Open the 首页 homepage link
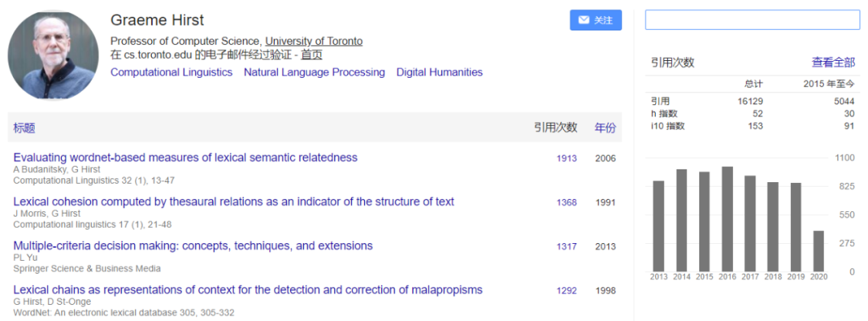 (312, 55)
